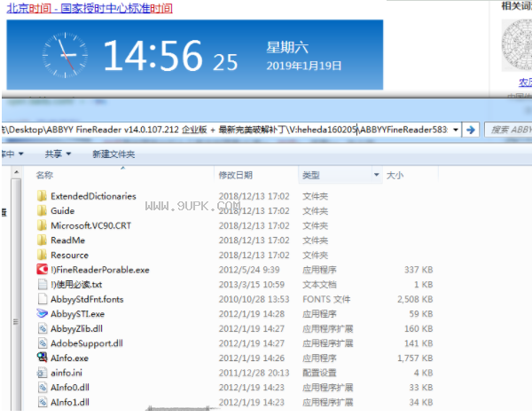Click the folder path address field
532x417 pixels.
(231, 130)
